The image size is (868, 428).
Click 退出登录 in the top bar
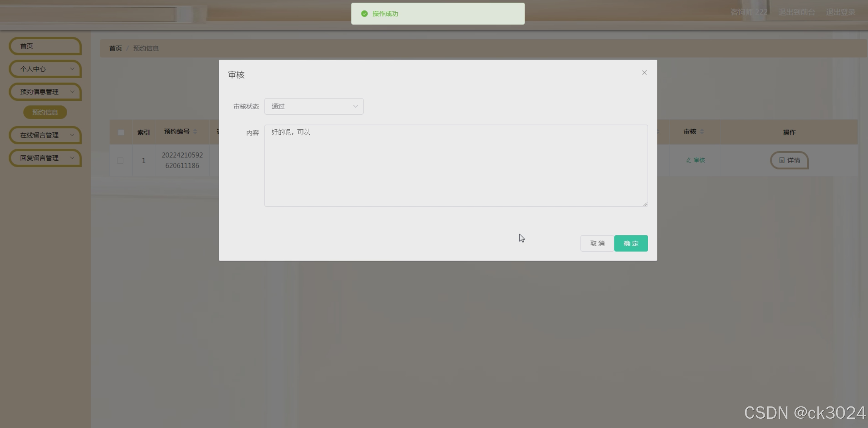[x=841, y=12]
